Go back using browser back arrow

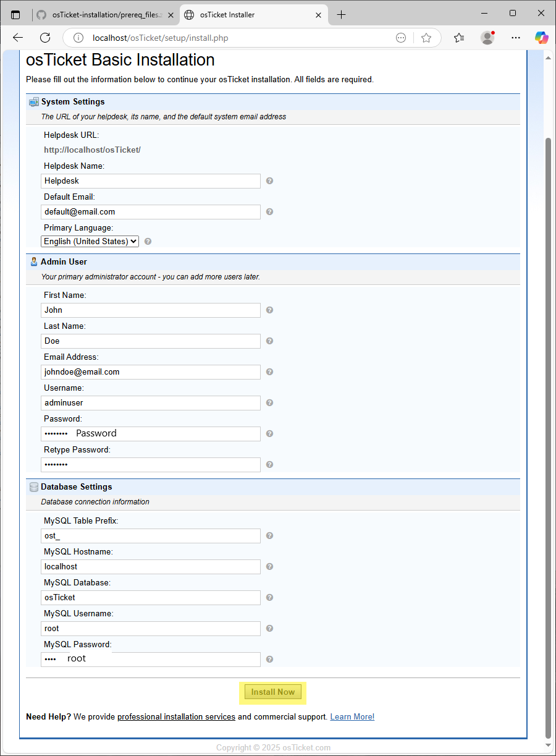click(18, 38)
